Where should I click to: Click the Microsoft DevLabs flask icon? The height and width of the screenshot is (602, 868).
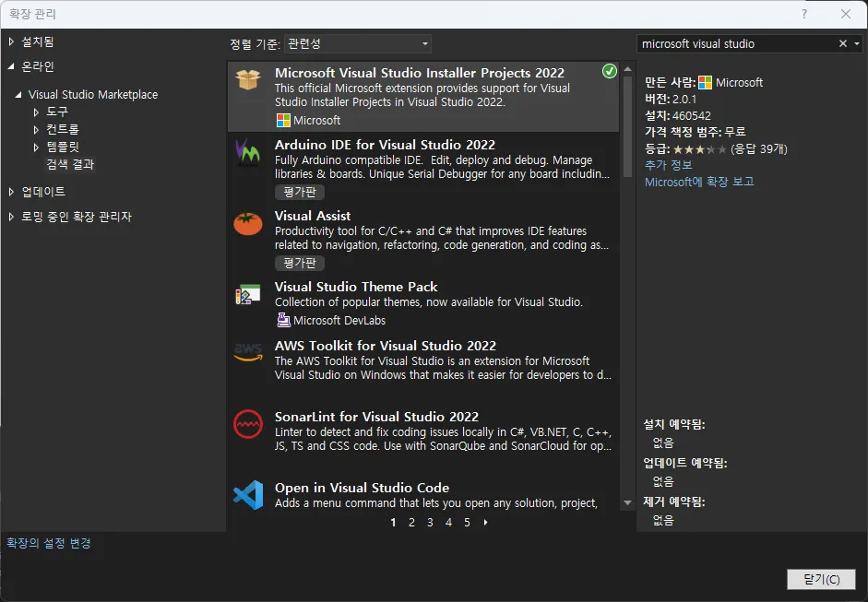283,320
